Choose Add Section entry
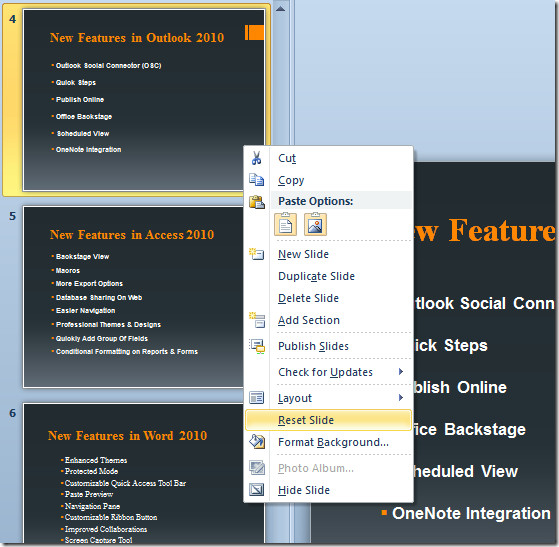 (x=328, y=320)
